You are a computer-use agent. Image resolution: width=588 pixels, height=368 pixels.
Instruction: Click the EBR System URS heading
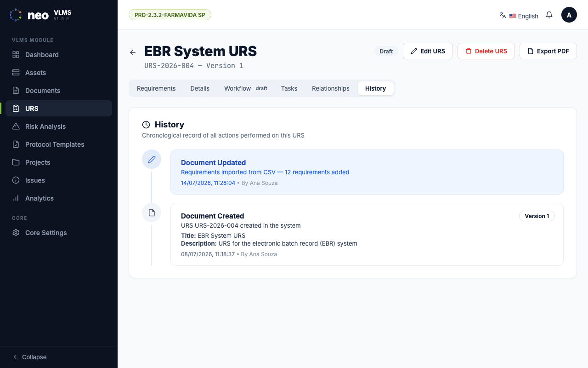pyautogui.click(x=201, y=51)
